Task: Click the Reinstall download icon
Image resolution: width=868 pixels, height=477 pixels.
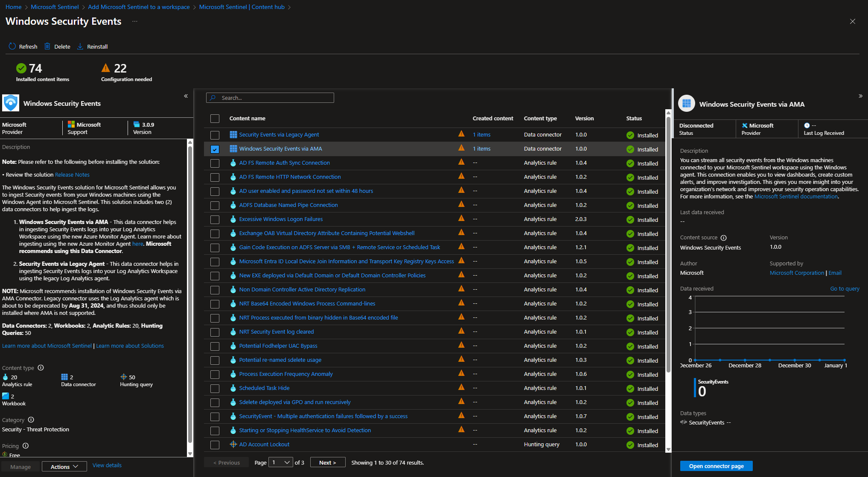Action: 80,47
